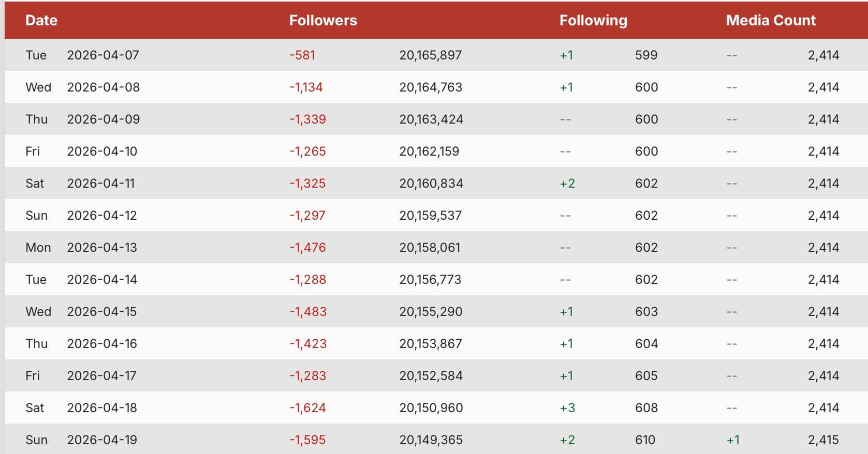Screen dimensions: 868x454
Task: Click the 2026-04-16 date cell
Action: (102, 344)
